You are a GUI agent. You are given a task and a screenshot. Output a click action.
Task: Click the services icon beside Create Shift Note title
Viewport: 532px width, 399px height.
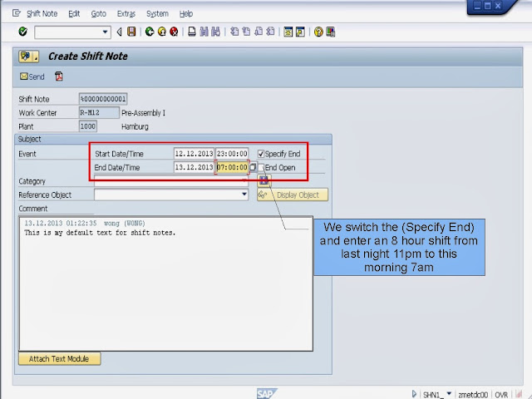coord(29,57)
